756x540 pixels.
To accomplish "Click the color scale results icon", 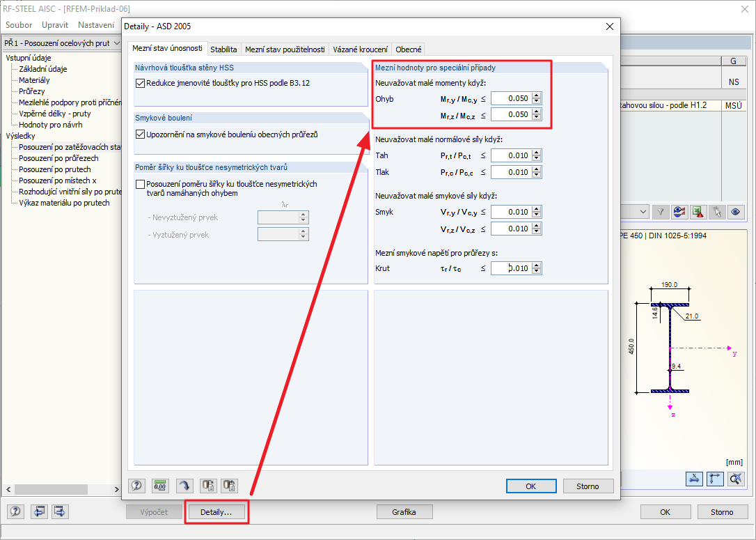I will coord(679,212).
